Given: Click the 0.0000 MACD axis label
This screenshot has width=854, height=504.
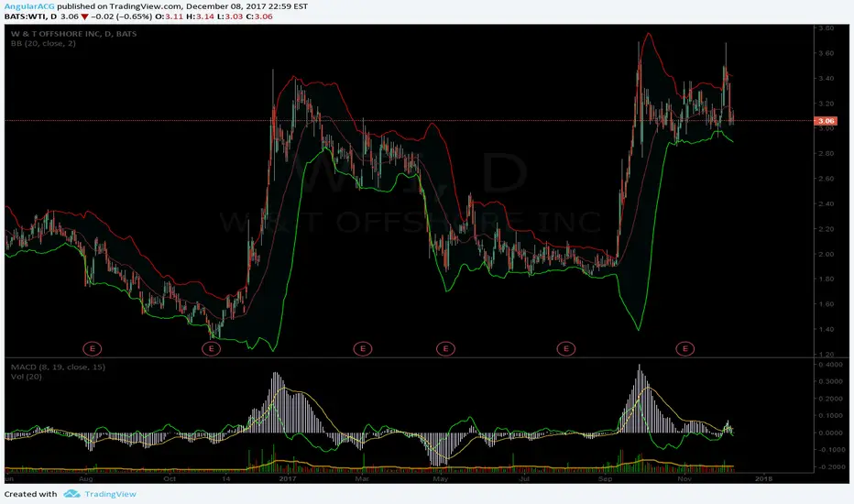Looking at the screenshot, I should [830, 433].
